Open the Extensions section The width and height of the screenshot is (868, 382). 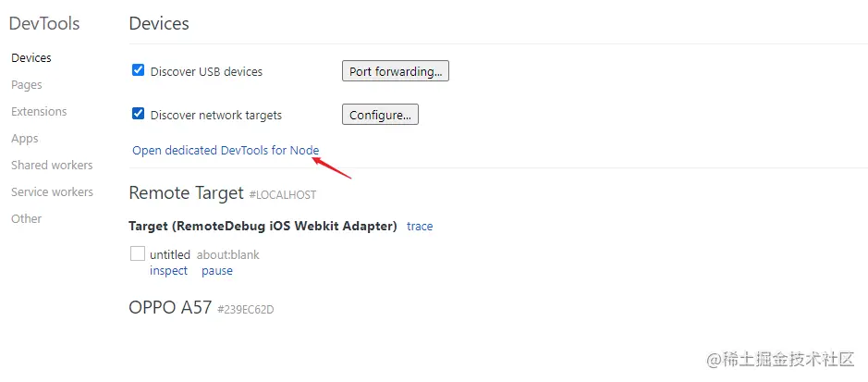click(x=39, y=111)
